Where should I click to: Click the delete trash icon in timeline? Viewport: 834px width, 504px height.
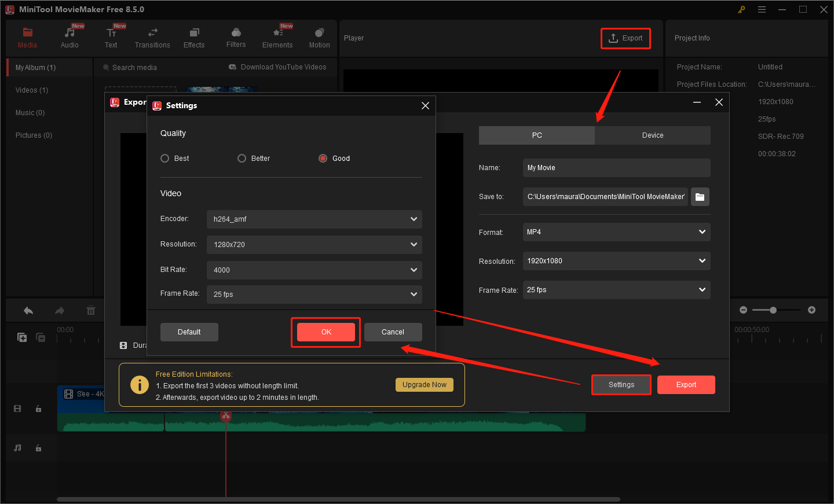coord(91,311)
